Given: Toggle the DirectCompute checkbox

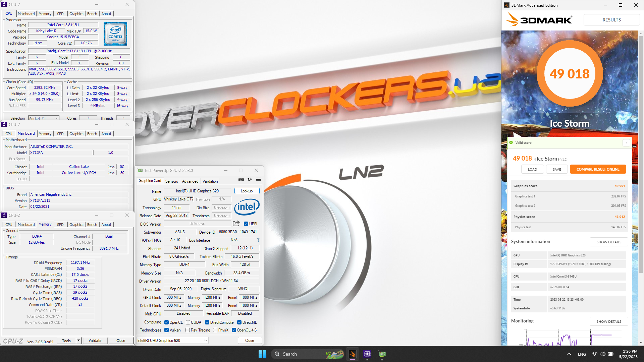Looking at the screenshot, I should pos(207,322).
